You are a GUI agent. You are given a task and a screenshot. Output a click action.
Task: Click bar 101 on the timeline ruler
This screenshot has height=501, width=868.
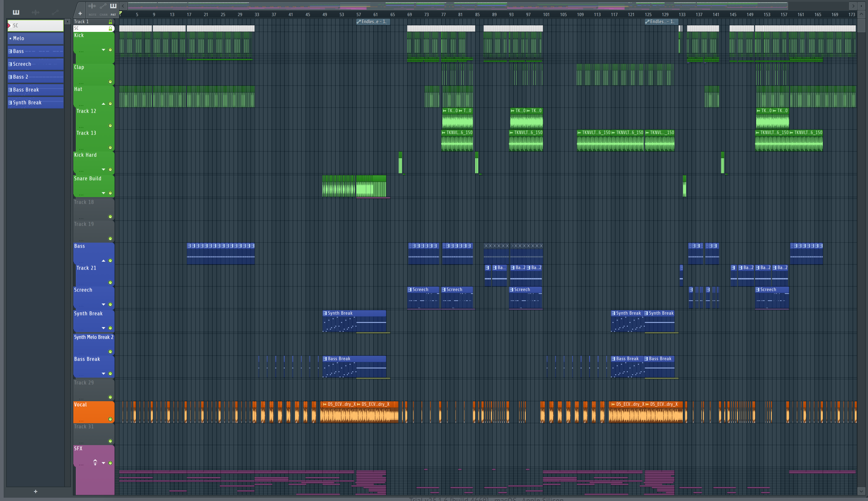pyautogui.click(x=546, y=14)
